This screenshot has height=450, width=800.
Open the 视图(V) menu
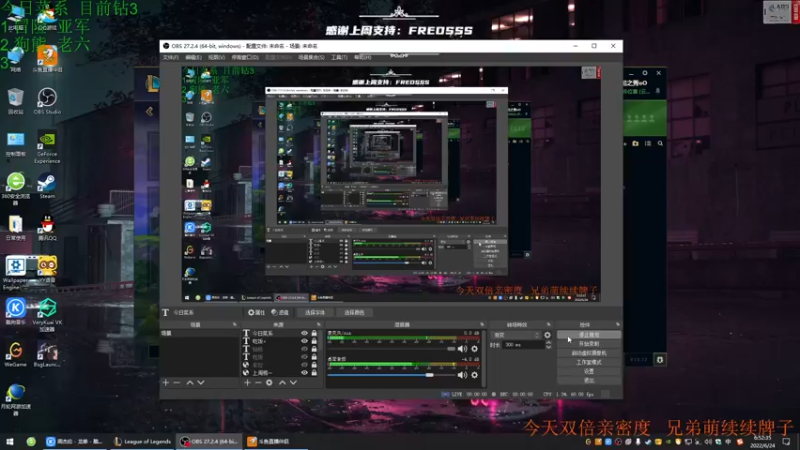pyautogui.click(x=216, y=57)
